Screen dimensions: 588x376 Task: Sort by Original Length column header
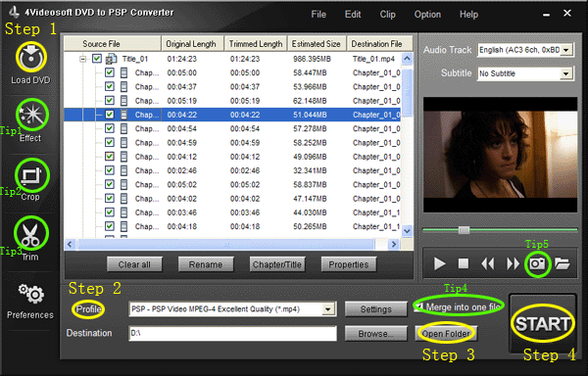pyautogui.click(x=192, y=44)
